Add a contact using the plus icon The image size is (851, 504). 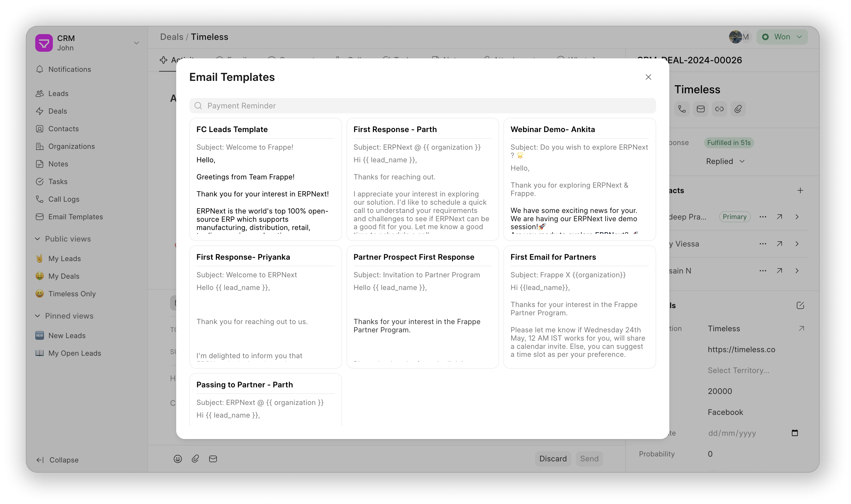(801, 190)
